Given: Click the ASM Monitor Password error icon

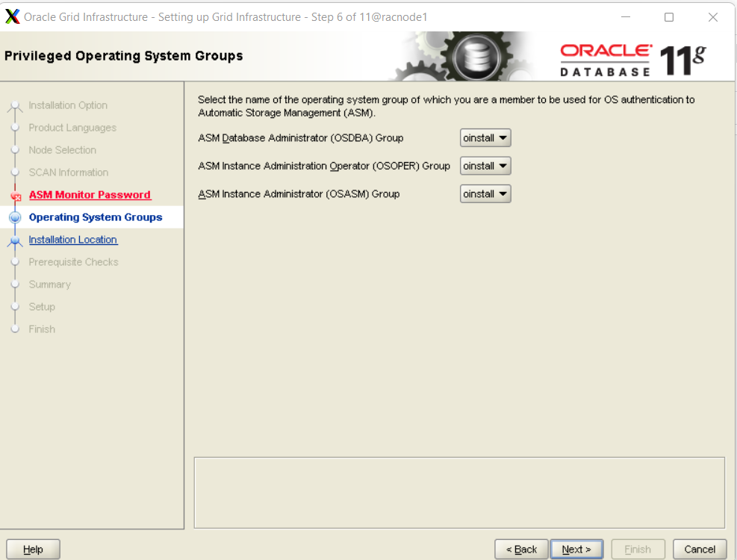Looking at the screenshot, I should pyautogui.click(x=16, y=196).
